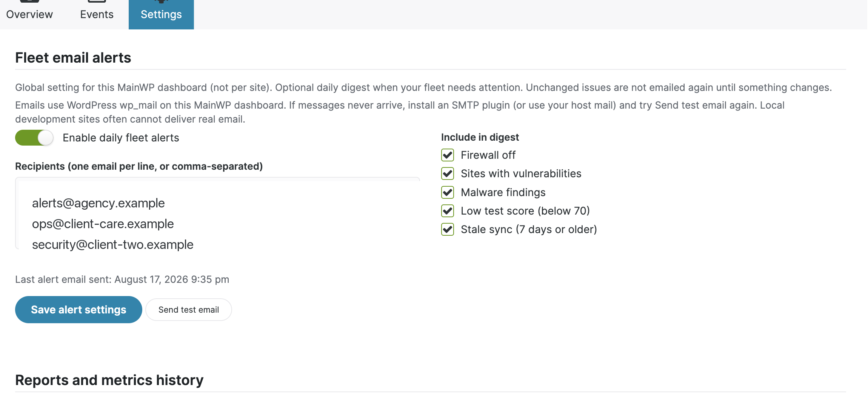Place cursor on alerts@agency.example line
The image size is (868, 396).
98,203
